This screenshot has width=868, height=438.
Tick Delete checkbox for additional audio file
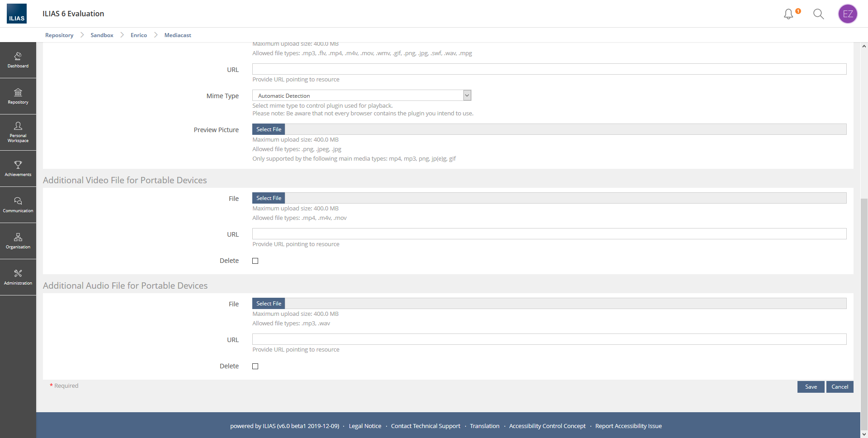click(255, 367)
